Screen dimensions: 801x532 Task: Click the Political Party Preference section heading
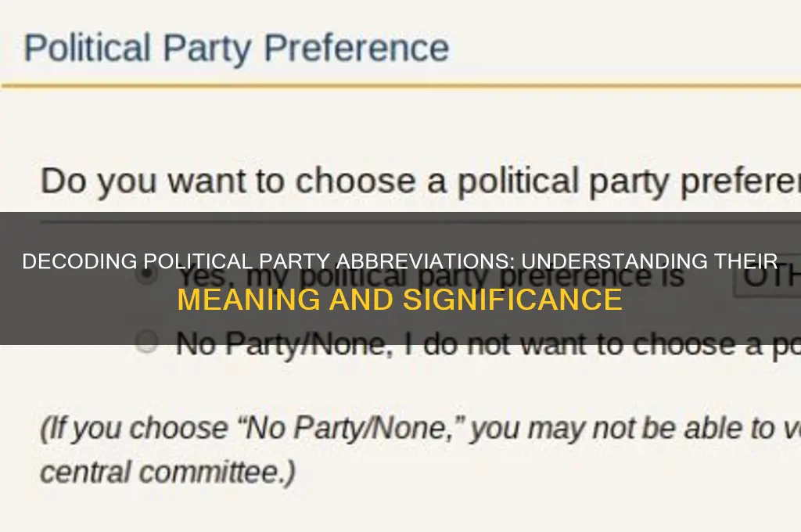click(x=236, y=48)
